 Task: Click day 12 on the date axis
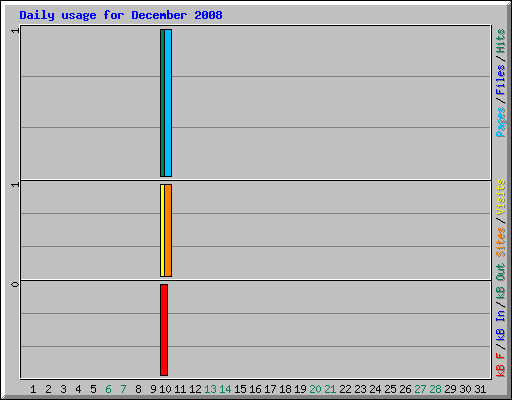tap(195, 389)
